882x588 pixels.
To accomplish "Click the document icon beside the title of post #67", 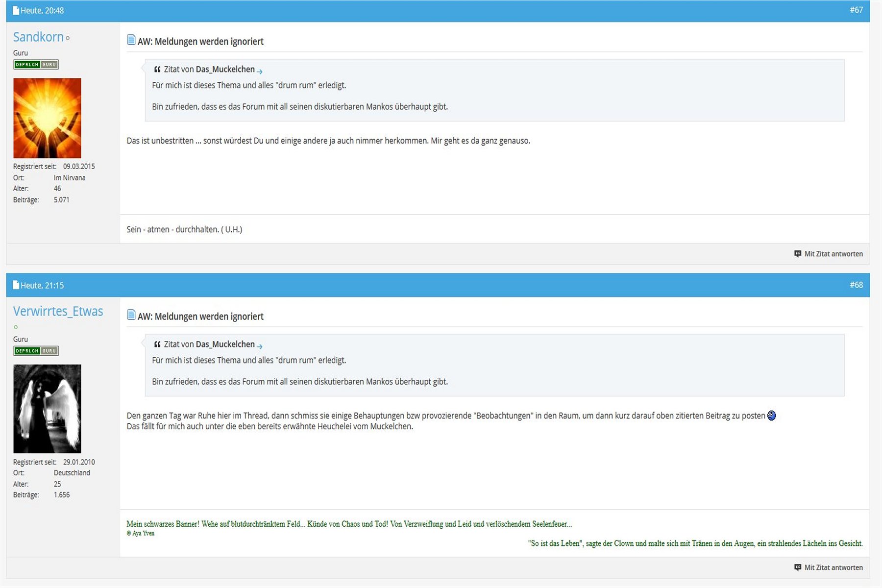I will click(x=131, y=40).
